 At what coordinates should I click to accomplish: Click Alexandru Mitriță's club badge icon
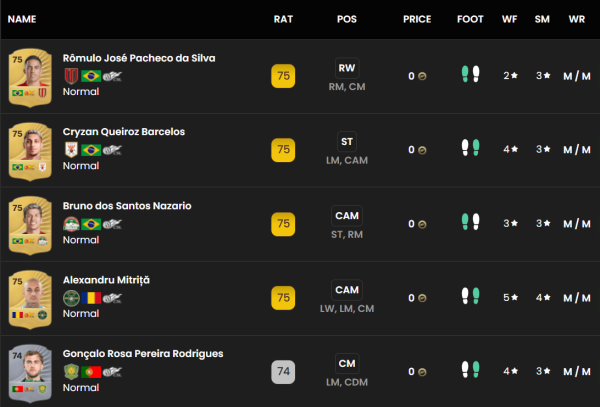[70, 298]
